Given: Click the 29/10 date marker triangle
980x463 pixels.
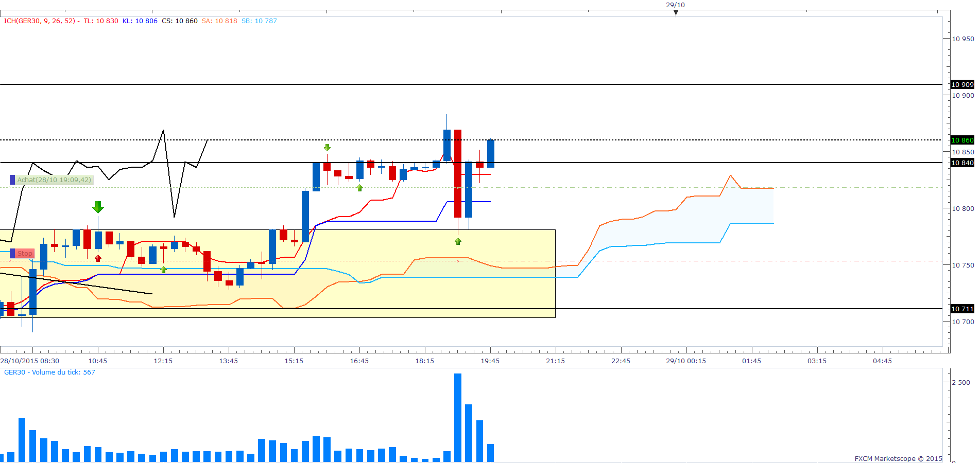Looking at the screenshot, I should [676, 13].
